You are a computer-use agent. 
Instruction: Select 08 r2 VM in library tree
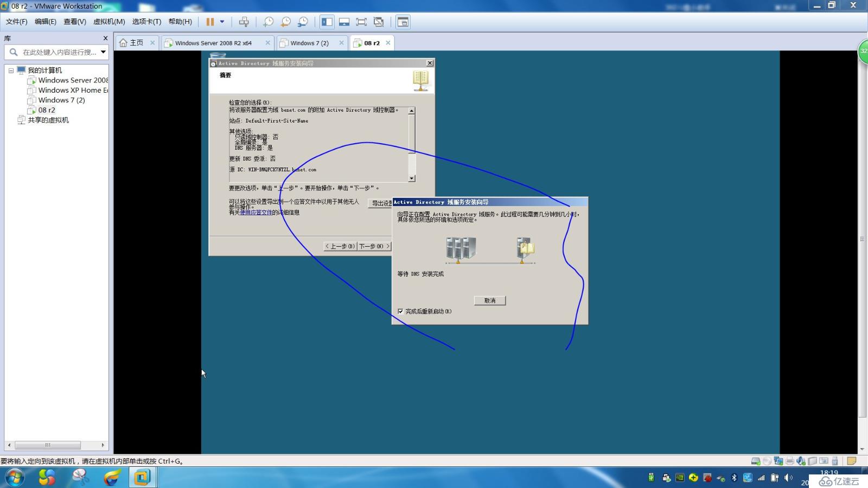(x=47, y=110)
